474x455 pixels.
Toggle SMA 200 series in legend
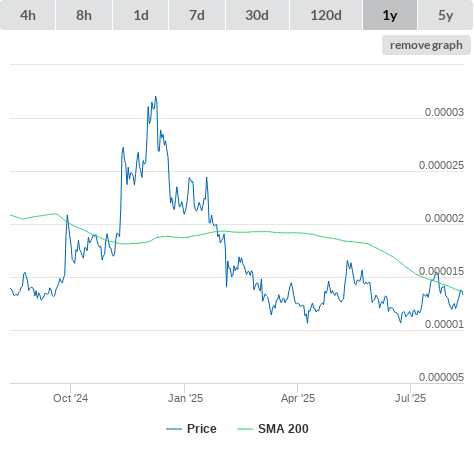[273, 429]
